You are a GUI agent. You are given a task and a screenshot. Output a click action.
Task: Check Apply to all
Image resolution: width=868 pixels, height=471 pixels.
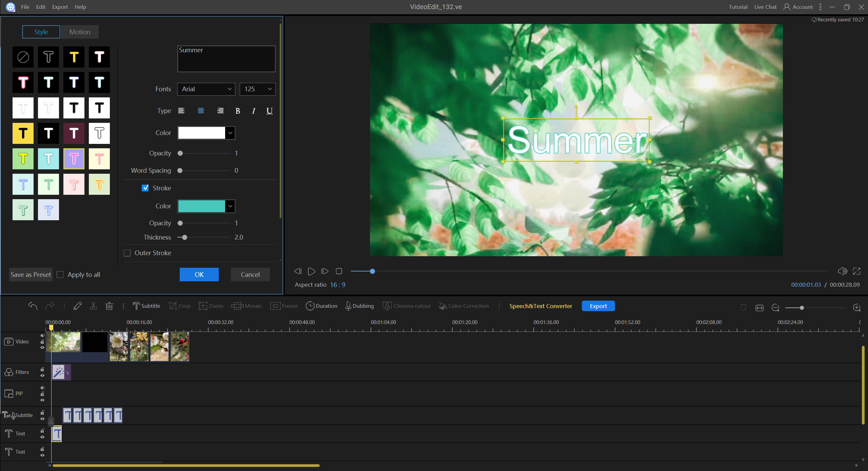click(60, 274)
